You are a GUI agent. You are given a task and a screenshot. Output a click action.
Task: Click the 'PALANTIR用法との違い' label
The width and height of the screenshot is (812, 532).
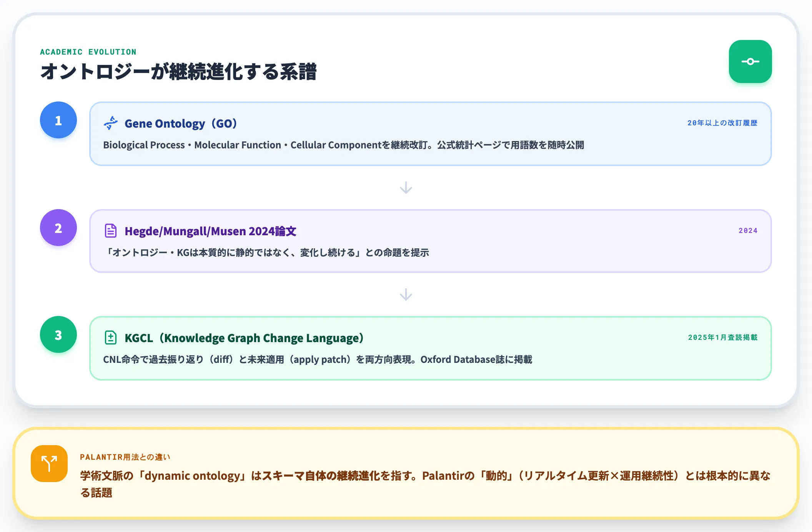pyautogui.click(x=125, y=457)
